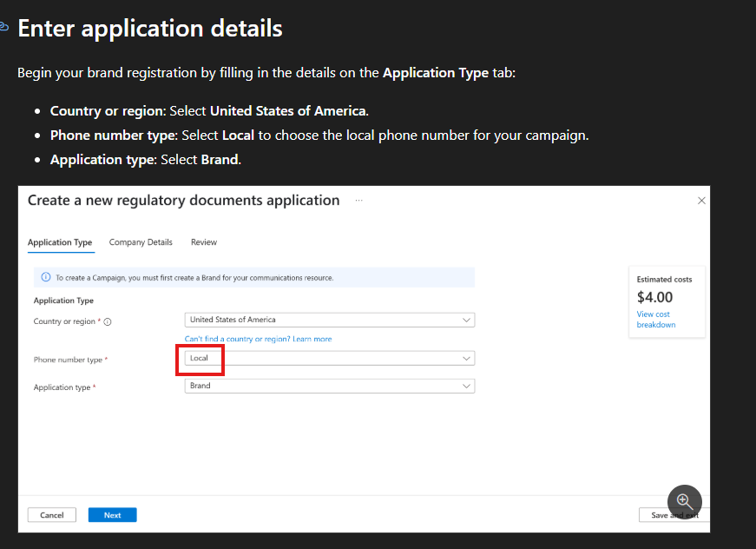This screenshot has width=756, height=549.
Task: Click the Application Type section heading above the fields
Action: (63, 301)
